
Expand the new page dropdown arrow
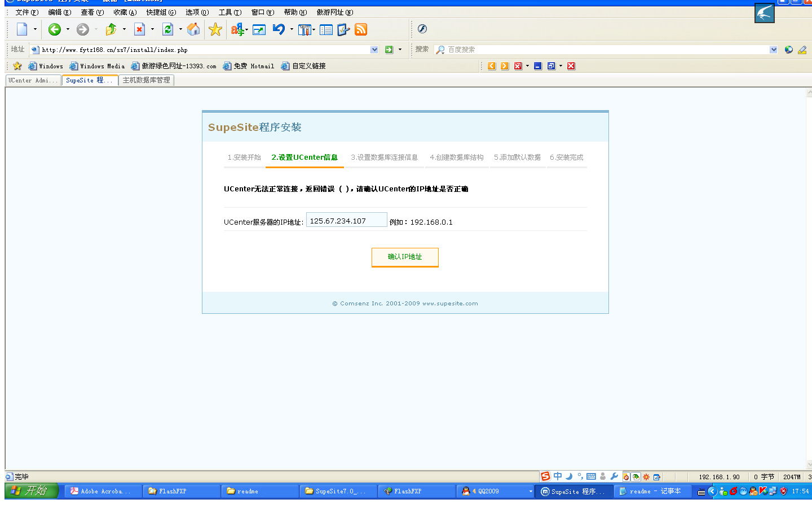pyautogui.click(x=35, y=29)
